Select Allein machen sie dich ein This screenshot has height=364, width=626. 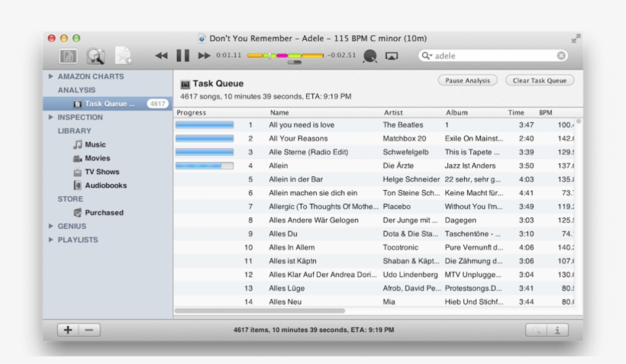point(313,193)
